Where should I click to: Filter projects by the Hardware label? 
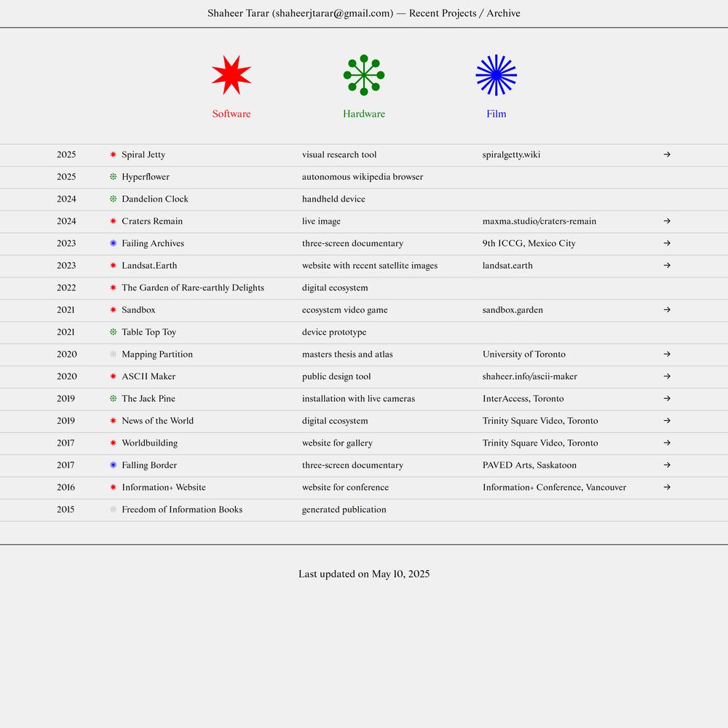(x=364, y=114)
